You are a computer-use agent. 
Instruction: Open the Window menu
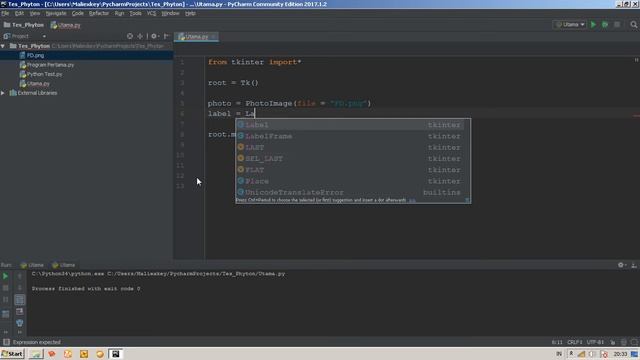pyautogui.click(x=170, y=13)
